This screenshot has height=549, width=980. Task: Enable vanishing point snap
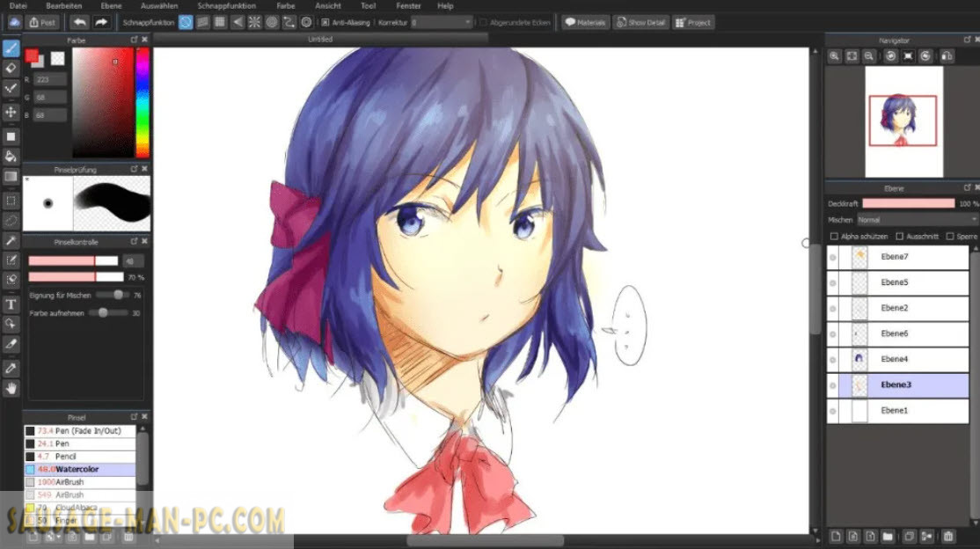[x=238, y=23]
